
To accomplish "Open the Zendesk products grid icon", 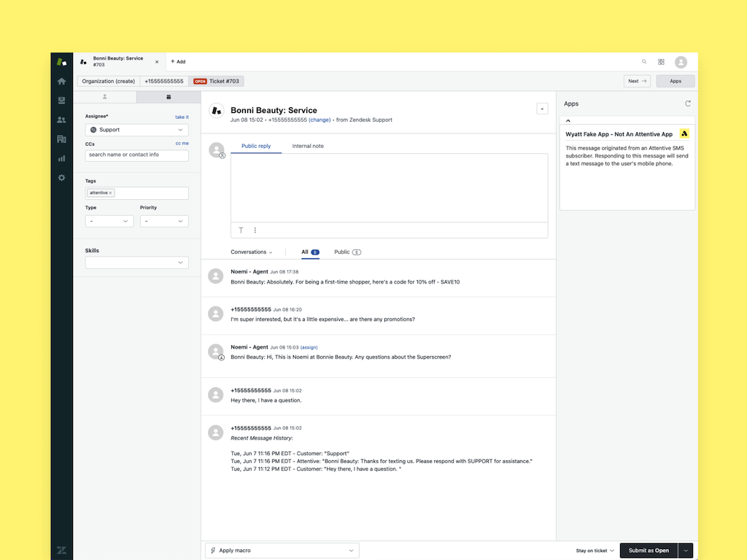I will click(661, 62).
